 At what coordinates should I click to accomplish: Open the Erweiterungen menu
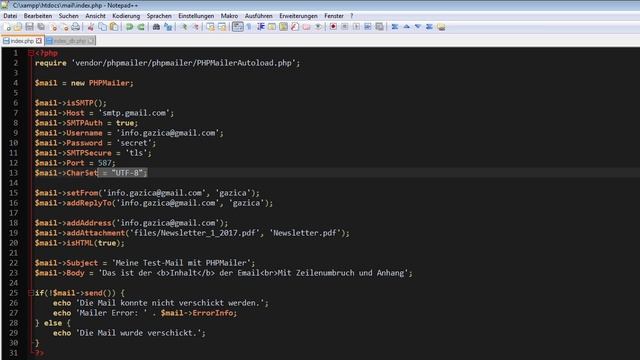point(298,16)
